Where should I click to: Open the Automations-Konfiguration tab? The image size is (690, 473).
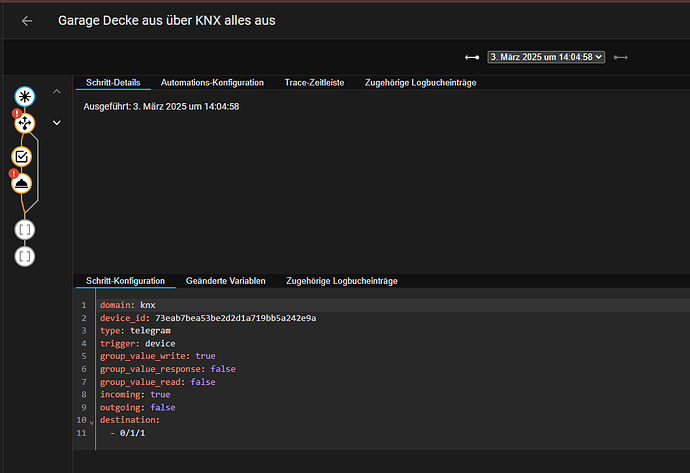point(212,83)
